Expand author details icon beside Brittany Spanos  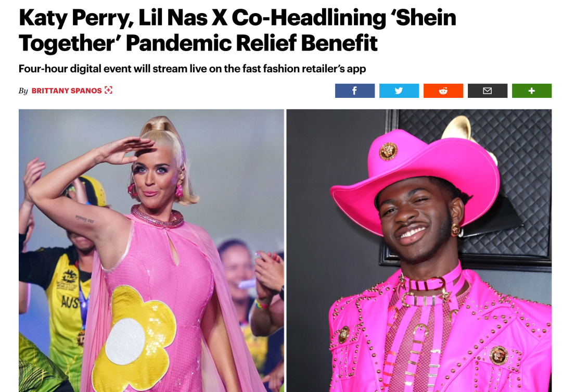click(x=108, y=91)
